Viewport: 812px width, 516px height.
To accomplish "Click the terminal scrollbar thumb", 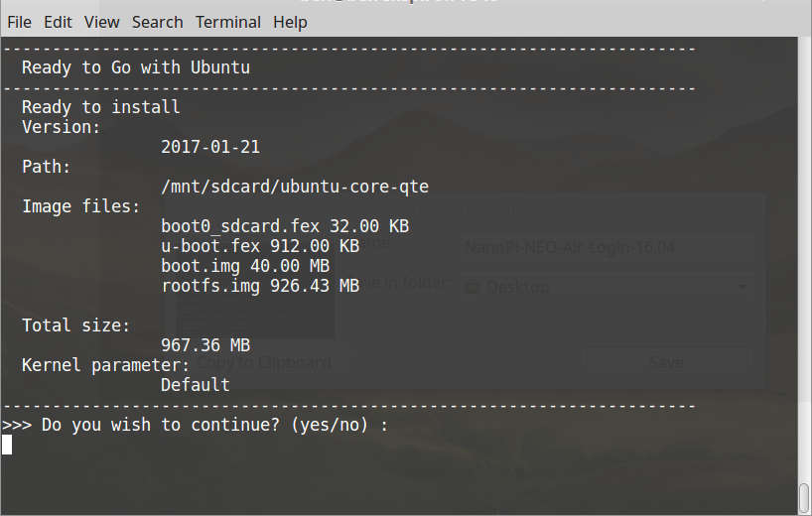I will coord(804,496).
